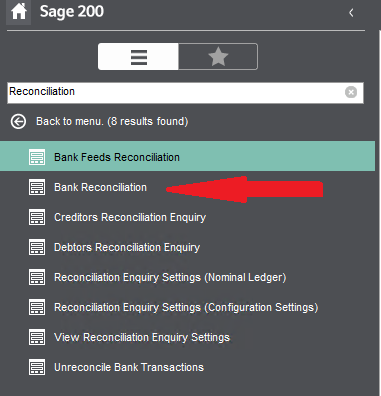This screenshot has width=381, height=396.
Task: Switch to the favourites star tab
Action: coord(218,57)
